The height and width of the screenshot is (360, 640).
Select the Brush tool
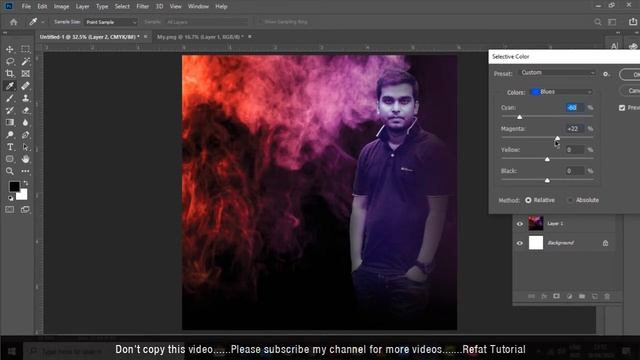point(10,98)
